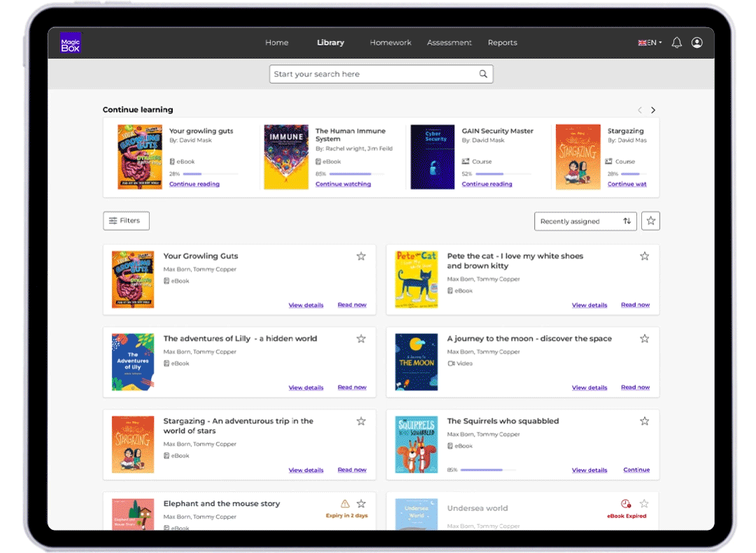Read now A journey to the moon

pos(636,387)
